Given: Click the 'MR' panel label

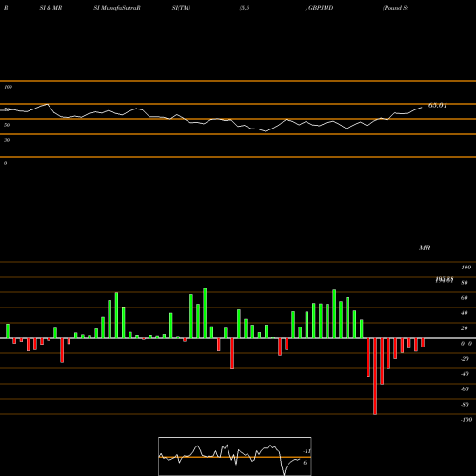Looking at the screenshot, I should coord(425,248).
